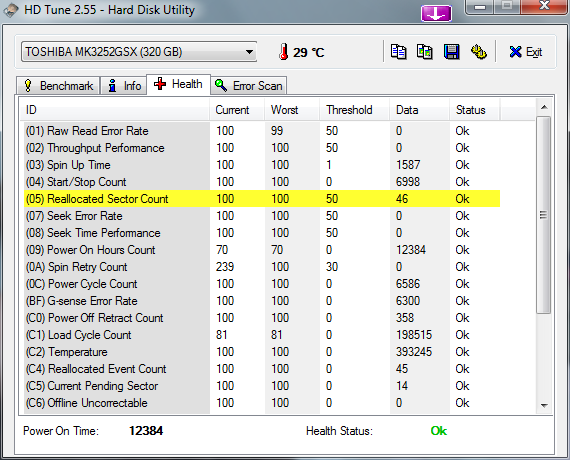The height and width of the screenshot is (460, 570).
Task: Select the (01) Raw Read Error Rate row
Action: 262,131
